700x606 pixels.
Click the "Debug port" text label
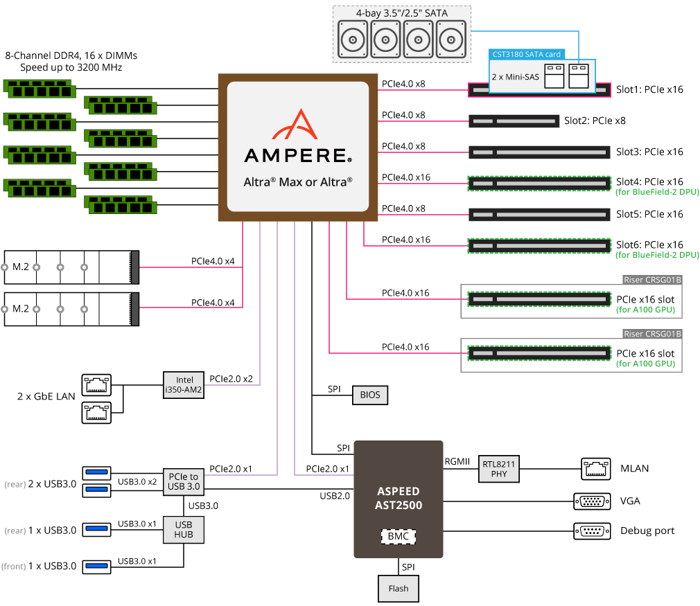point(647,531)
